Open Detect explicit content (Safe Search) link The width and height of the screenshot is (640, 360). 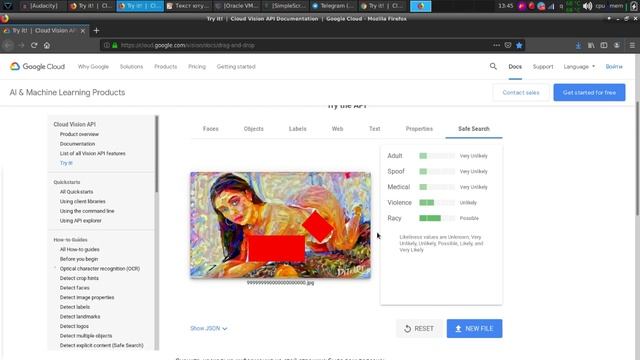102,345
